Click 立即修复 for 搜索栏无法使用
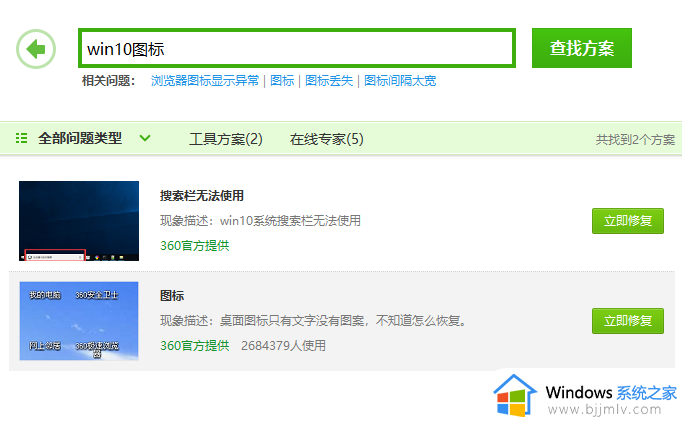Viewport: 682px width, 423px height. point(628,221)
